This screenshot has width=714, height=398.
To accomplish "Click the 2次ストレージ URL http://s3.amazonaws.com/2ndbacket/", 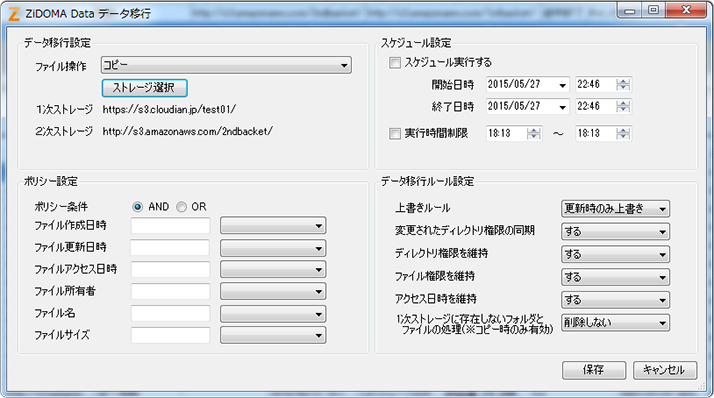I will pos(188,131).
